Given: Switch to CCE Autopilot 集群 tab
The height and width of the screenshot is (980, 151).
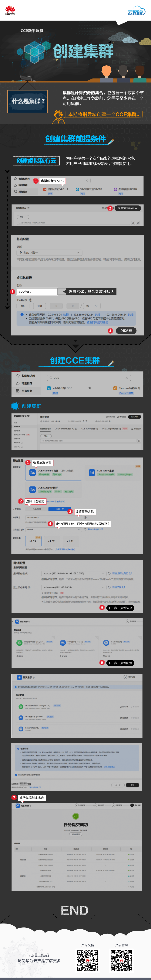Looking at the screenshot, I should coord(111,429).
